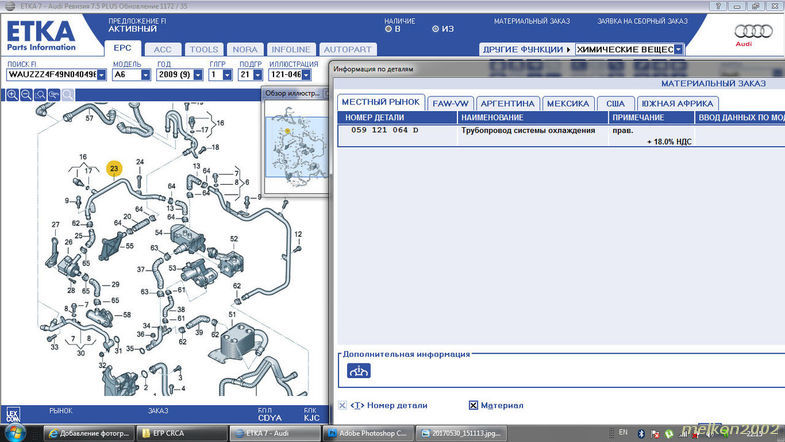Click part 55 bracket label in diagram
The width and height of the screenshot is (785, 442).
coord(130,246)
